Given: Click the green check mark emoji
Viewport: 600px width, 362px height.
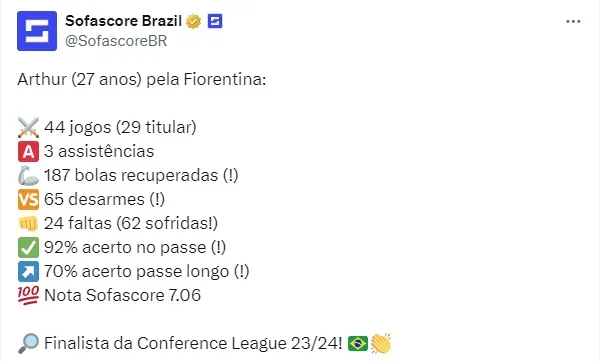Looking at the screenshot, I should [28, 248].
